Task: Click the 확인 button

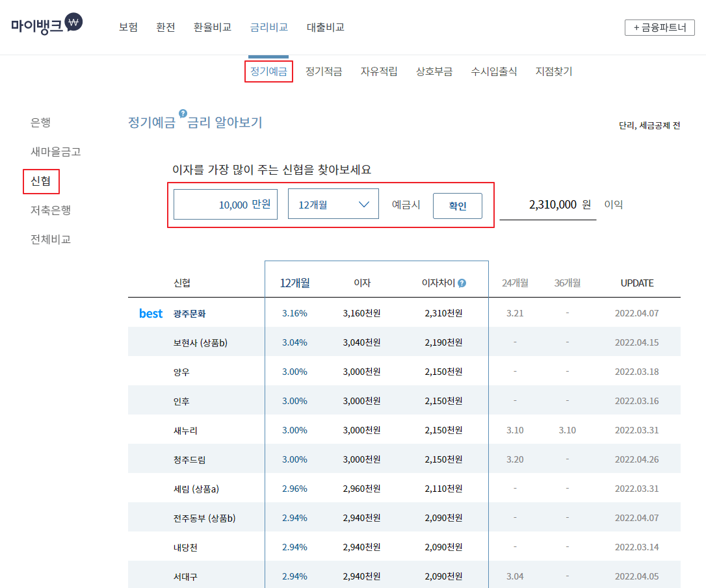Action: pyautogui.click(x=458, y=206)
